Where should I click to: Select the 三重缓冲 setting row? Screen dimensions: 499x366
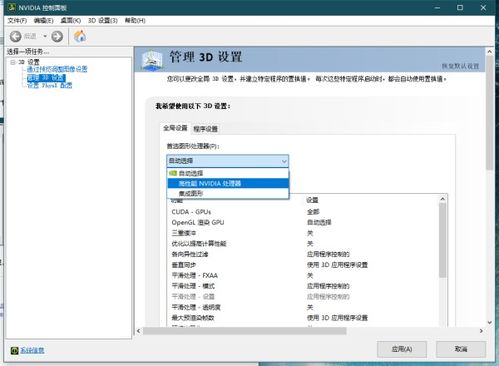tap(303, 233)
